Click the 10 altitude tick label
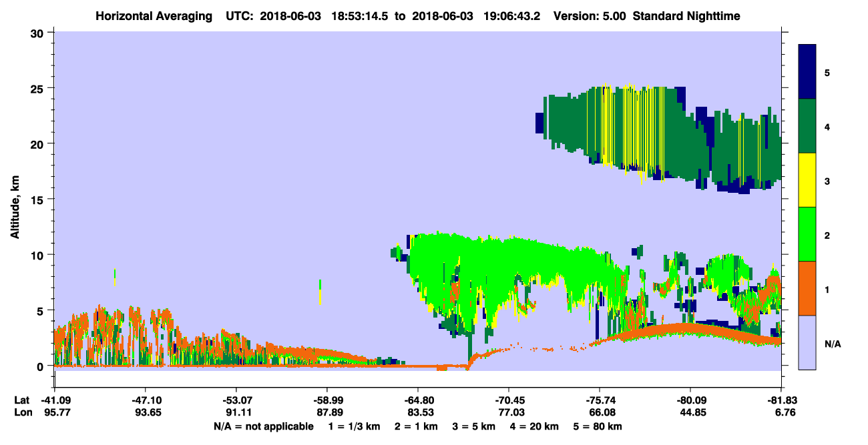Viewport: 868px width, 445px height. pos(39,255)
